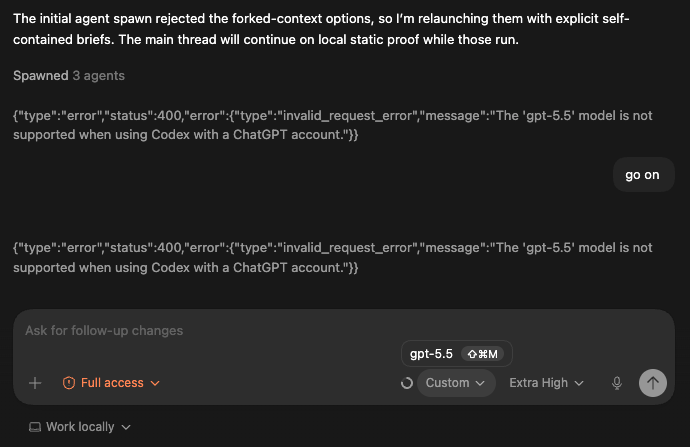Click the go on message bubble
Image resolution: width=690 pixels, height=447 pixels.
[x=643, y=175]
